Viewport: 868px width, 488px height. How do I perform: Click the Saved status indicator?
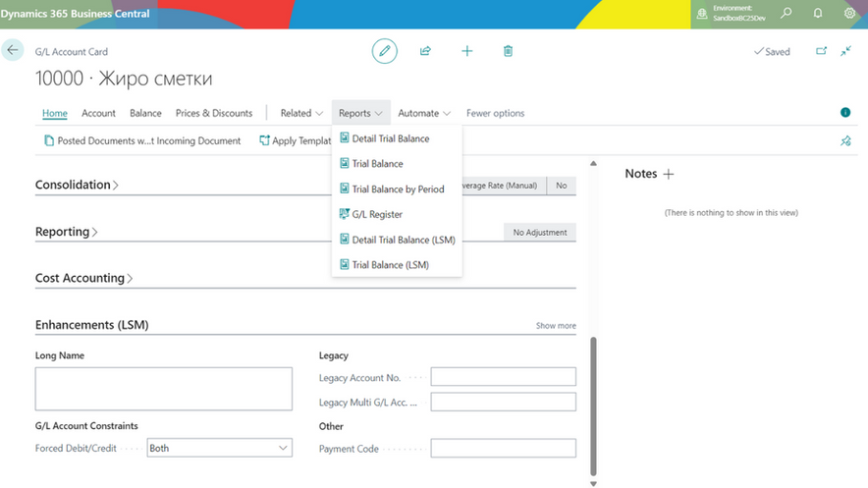point(772,51)
